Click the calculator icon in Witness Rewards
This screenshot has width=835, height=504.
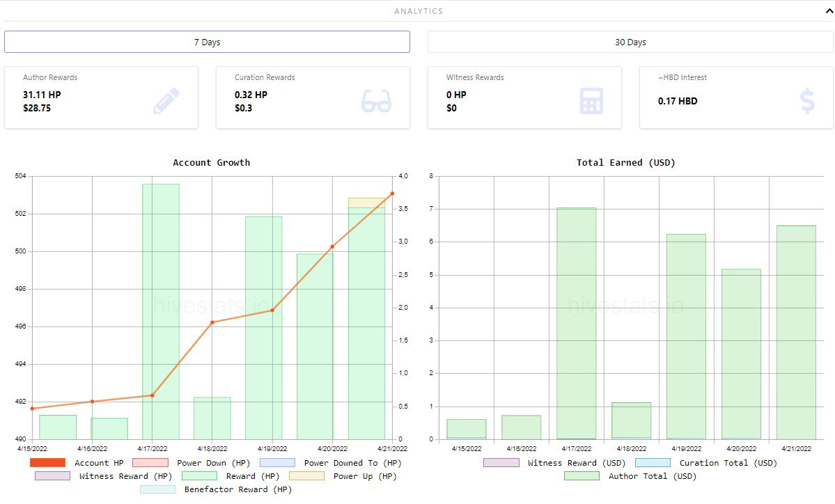591,101
